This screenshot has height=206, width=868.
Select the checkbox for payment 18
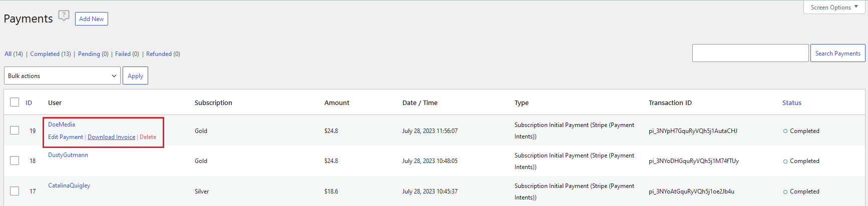(15, 160)
